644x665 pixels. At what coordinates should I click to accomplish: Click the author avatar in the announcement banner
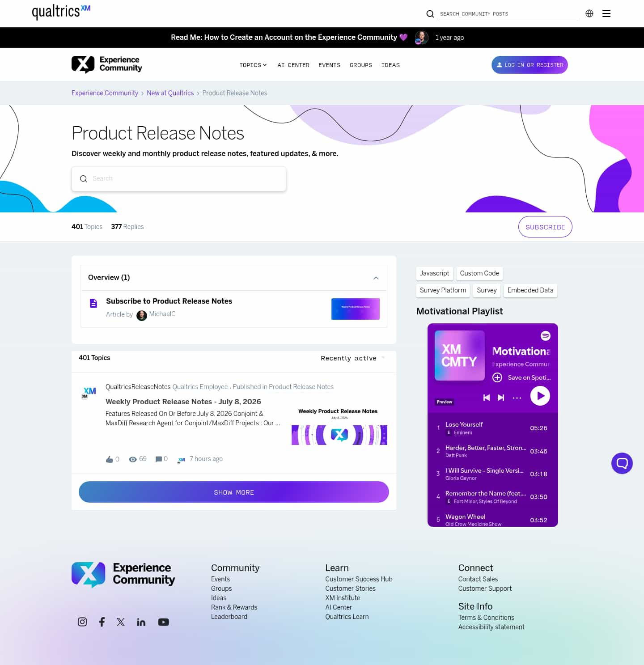(x=421, y=38)
